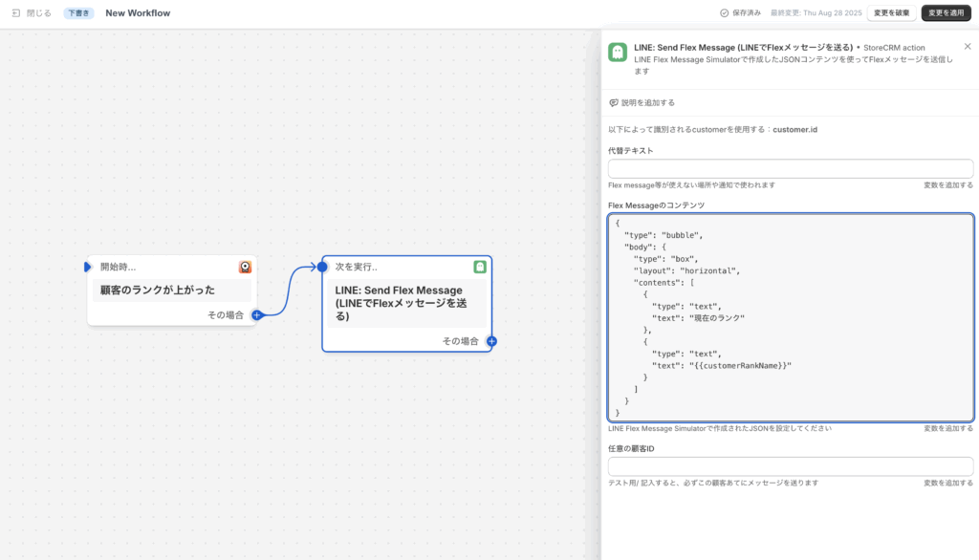The height and width of the screenshot is (560, 979).
Task: Add variable link under 任意の顧客ID field
Action: (x=948, y=484)
